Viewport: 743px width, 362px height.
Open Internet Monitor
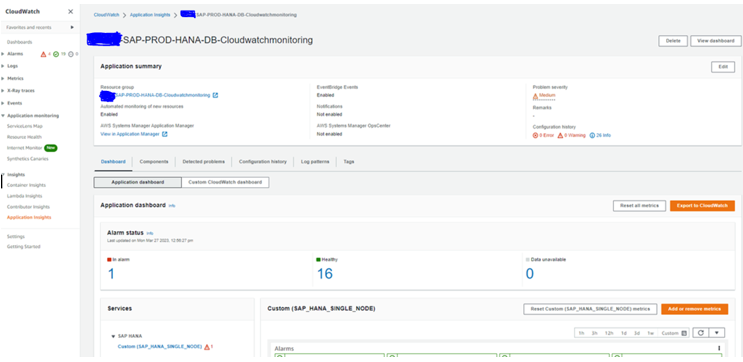click(24, 148)
